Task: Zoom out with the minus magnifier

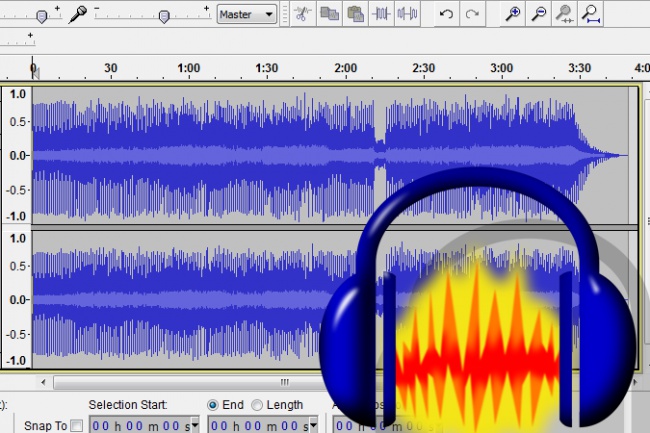Action: (x=538, y=14)
